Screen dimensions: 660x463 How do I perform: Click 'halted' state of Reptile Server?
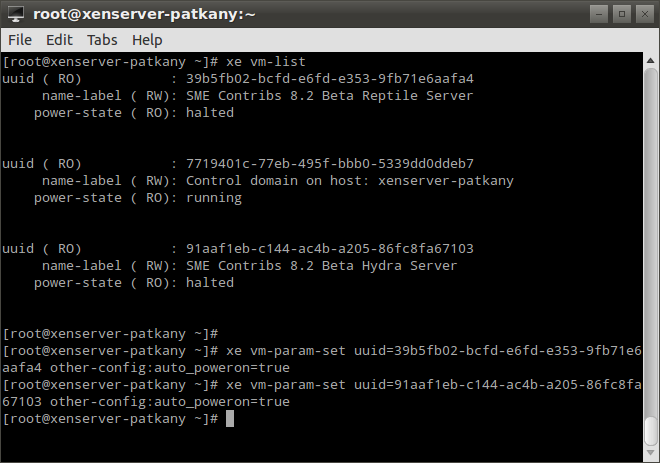pos(210,113)
